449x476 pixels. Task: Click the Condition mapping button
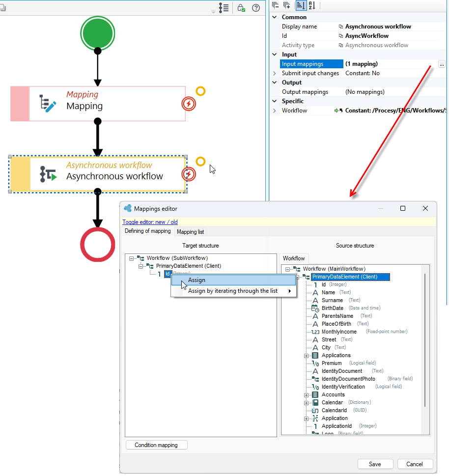click(x=156, y=445)
